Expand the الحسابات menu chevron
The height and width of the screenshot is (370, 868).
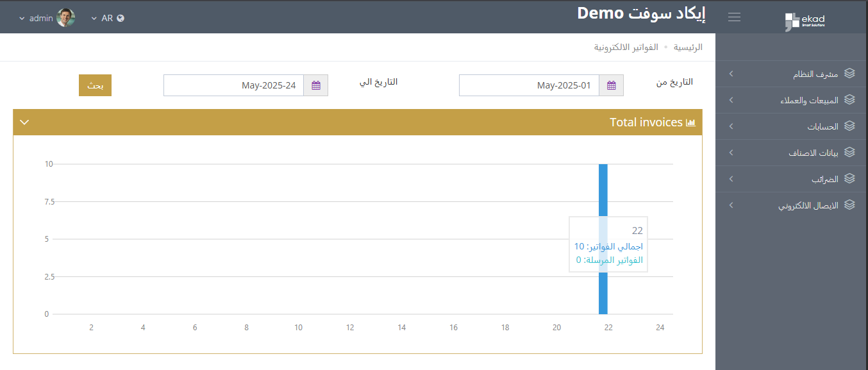coord(731,127)
